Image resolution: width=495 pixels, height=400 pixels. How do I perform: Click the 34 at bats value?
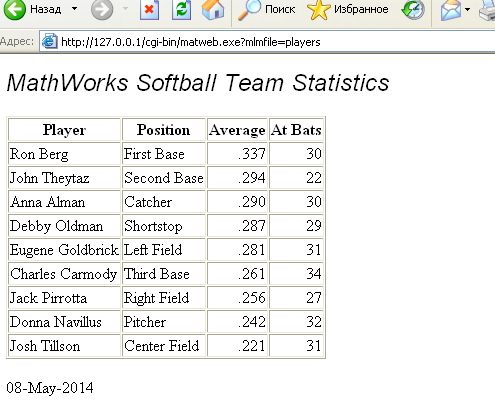pyautogui.click(x=314, y=274)
